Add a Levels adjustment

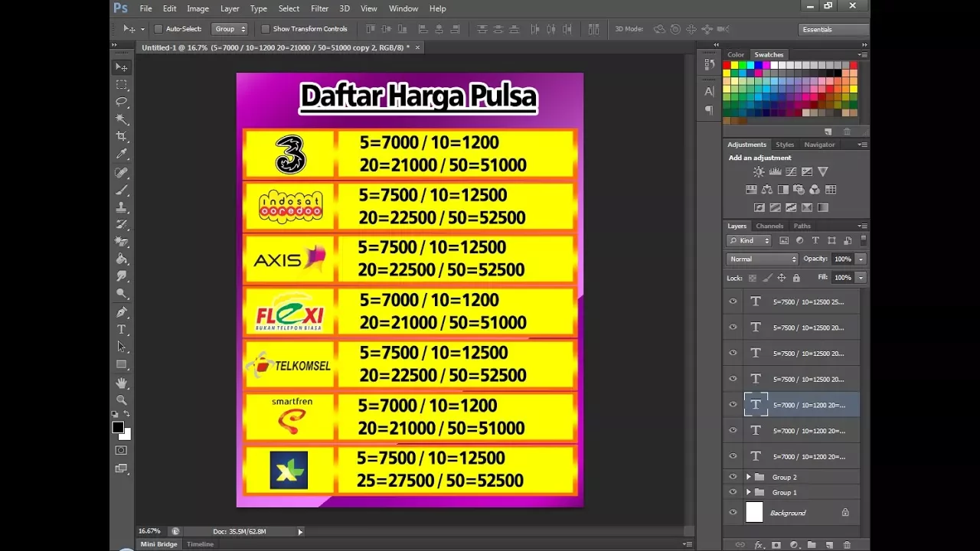775,172
